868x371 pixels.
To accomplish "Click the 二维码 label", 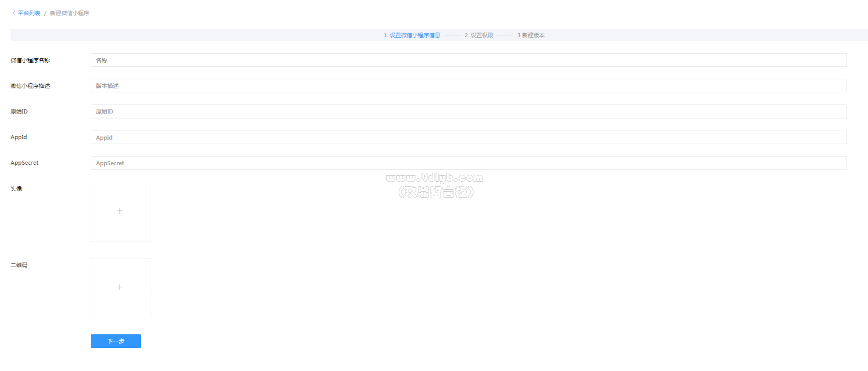I will point(19,265).
